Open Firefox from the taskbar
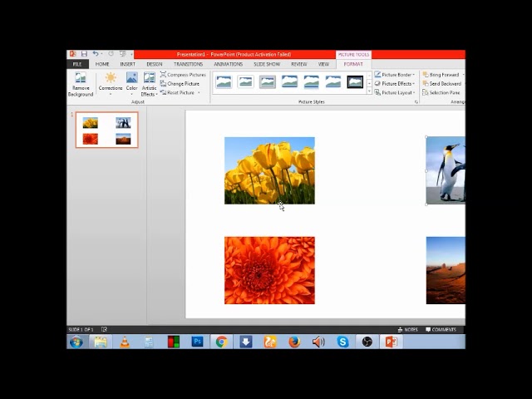Image resolution: width=532 pixels, height=399 pixels. (294, 342)
